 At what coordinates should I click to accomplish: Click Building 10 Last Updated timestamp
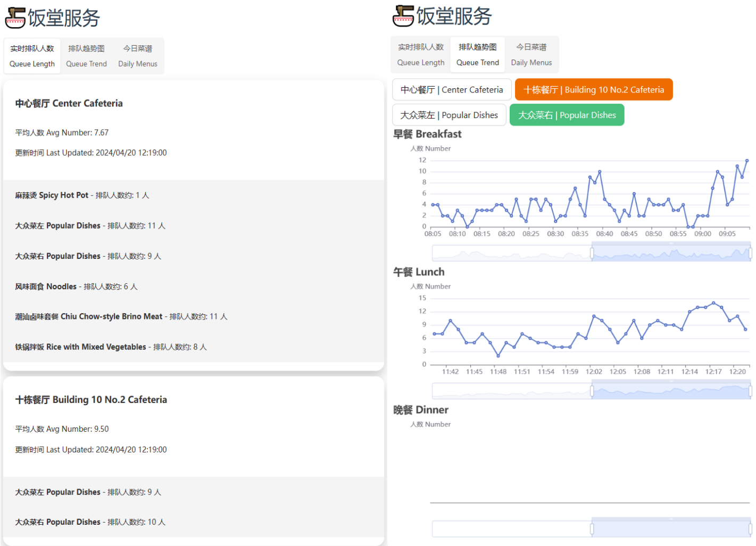91,450
